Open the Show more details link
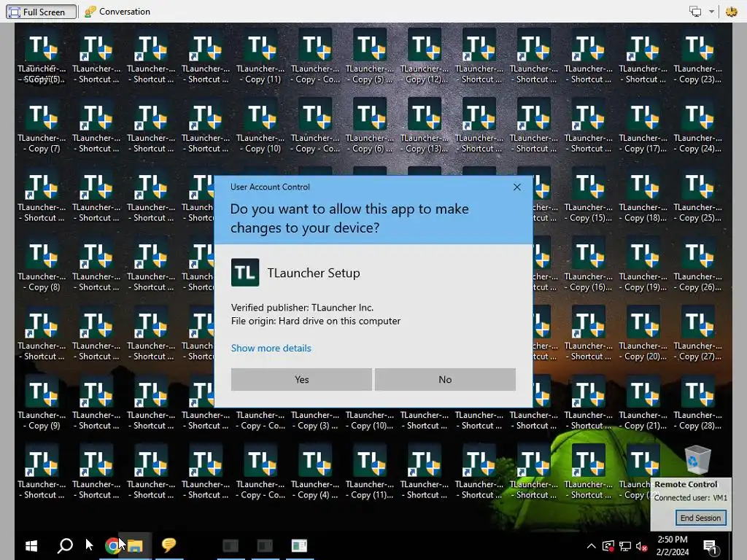 tap(271, 348)
